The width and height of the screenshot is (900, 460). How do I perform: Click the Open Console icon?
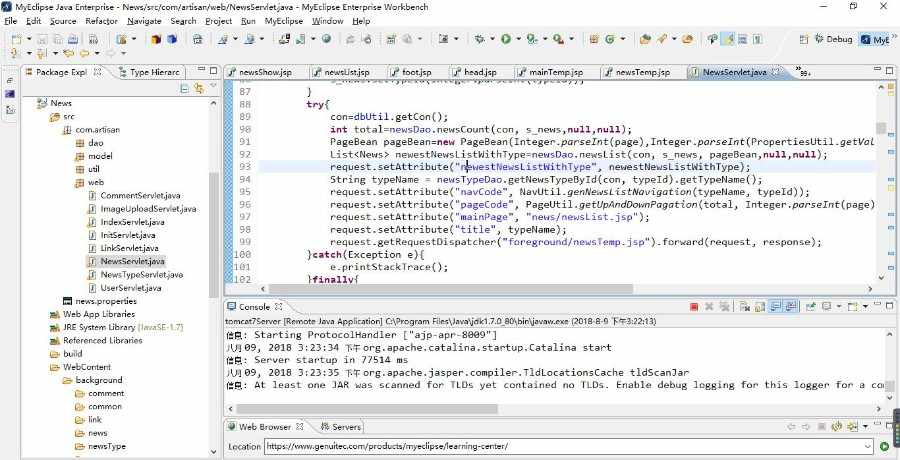[x=852, y=307]
